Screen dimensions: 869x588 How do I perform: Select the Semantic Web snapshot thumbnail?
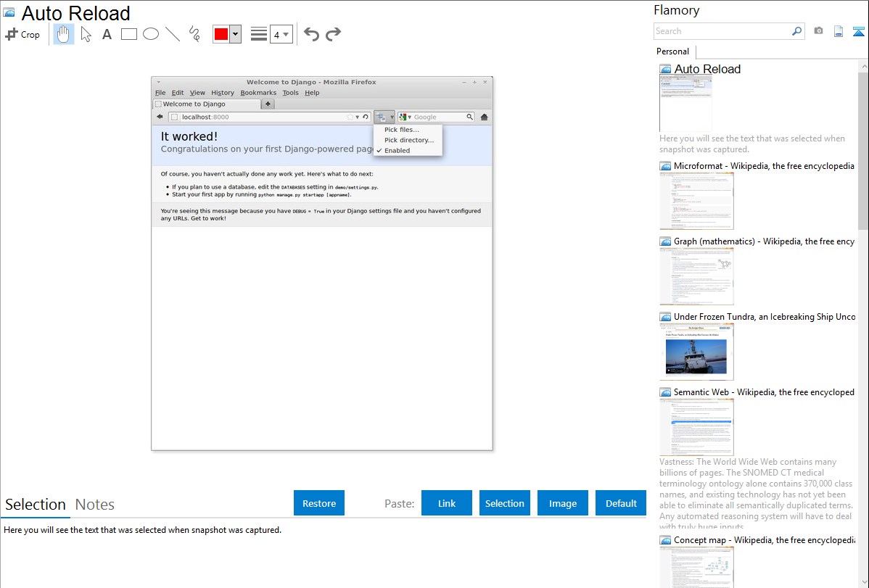point(696,427)
